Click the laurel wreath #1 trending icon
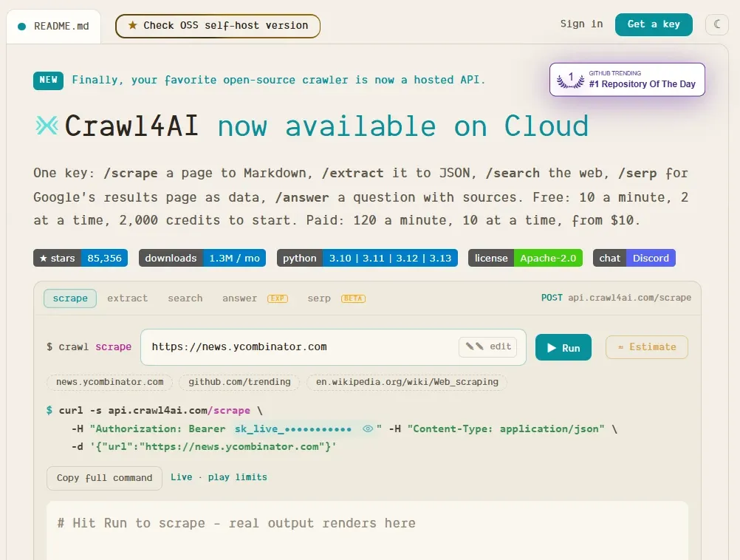Image resolution: width=740 pixels, height=560 pixels. tap(570, 80)
